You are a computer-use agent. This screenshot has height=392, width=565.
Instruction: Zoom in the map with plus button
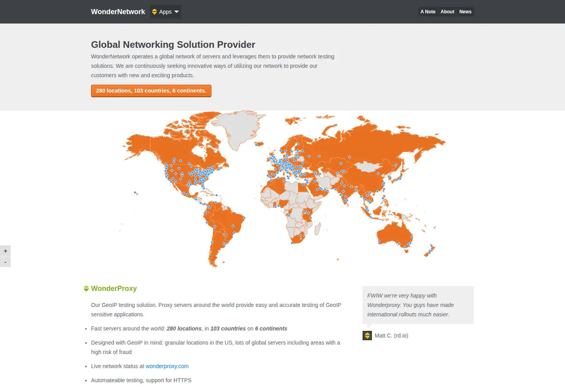click(5, 251)
